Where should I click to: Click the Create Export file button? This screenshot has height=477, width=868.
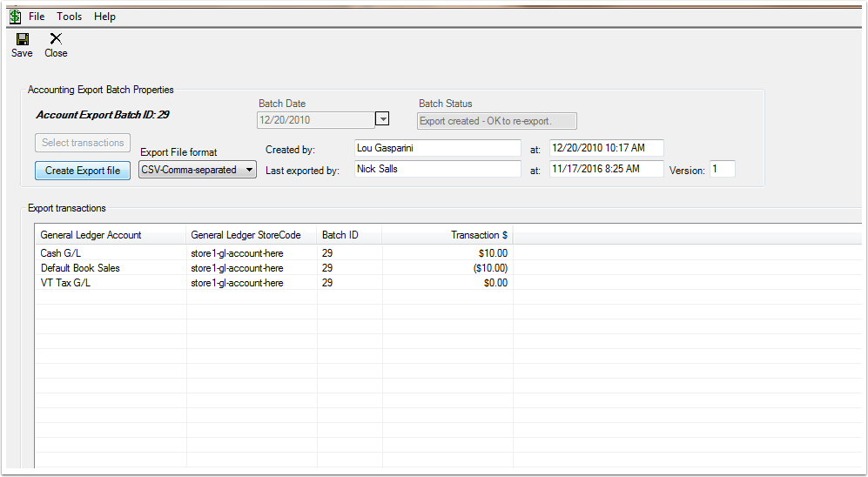tap(83, 171)
